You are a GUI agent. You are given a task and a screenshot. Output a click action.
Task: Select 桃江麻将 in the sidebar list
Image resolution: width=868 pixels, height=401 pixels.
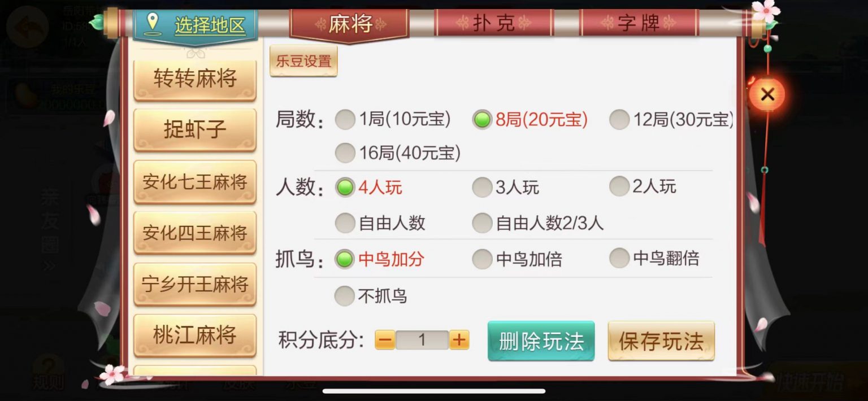tap(195, 336)
